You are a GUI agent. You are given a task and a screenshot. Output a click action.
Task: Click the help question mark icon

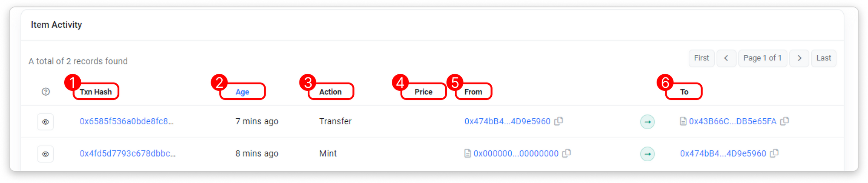pos(46,92)
